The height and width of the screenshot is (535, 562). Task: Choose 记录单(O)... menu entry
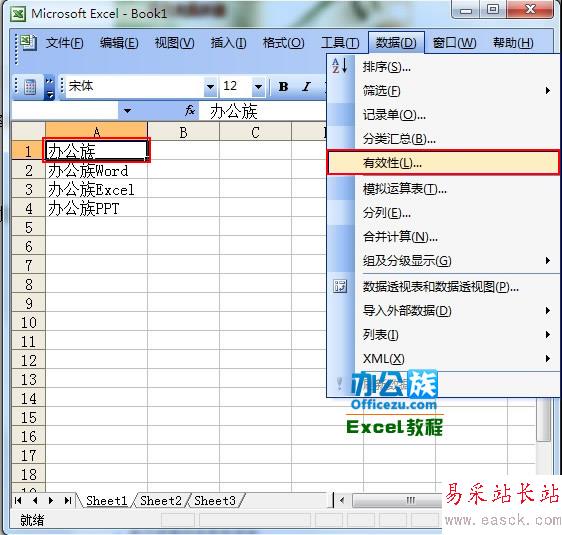tap(443, 115)
